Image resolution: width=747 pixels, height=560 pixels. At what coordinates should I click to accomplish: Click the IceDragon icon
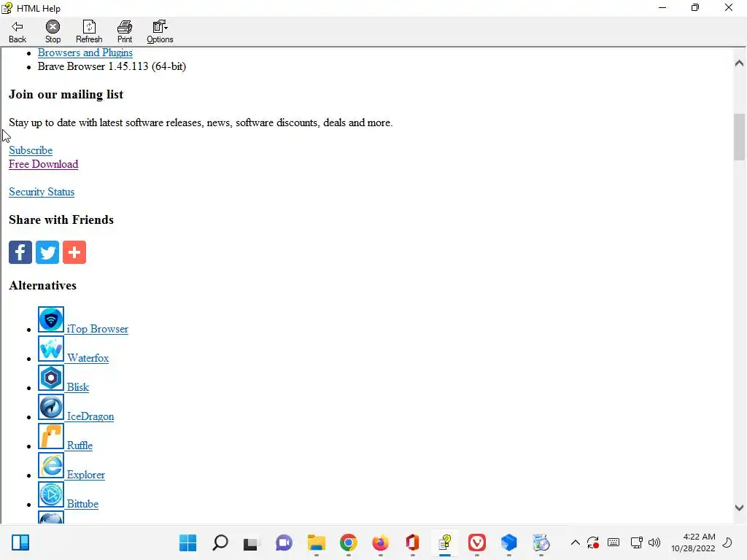pyautogui.click(x=51, y=407)
